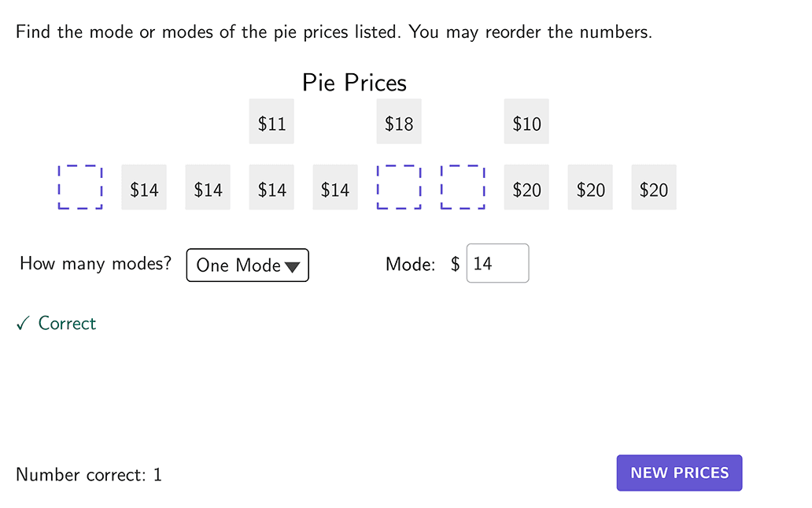Click the first $14 price tile
Screen dimensions: 812x508
pos(144,187)
